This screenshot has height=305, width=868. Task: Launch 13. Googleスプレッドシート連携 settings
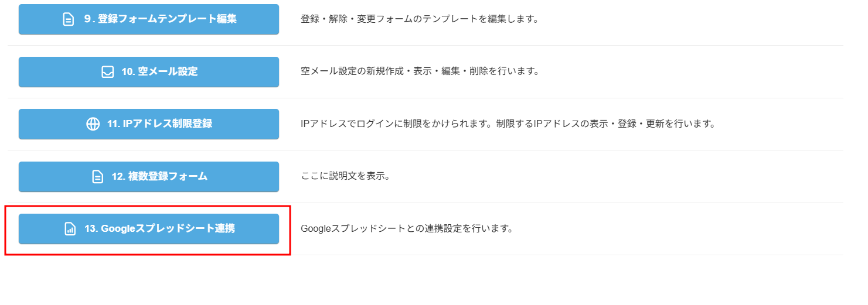pyautogui.click(x=149, y=229)
